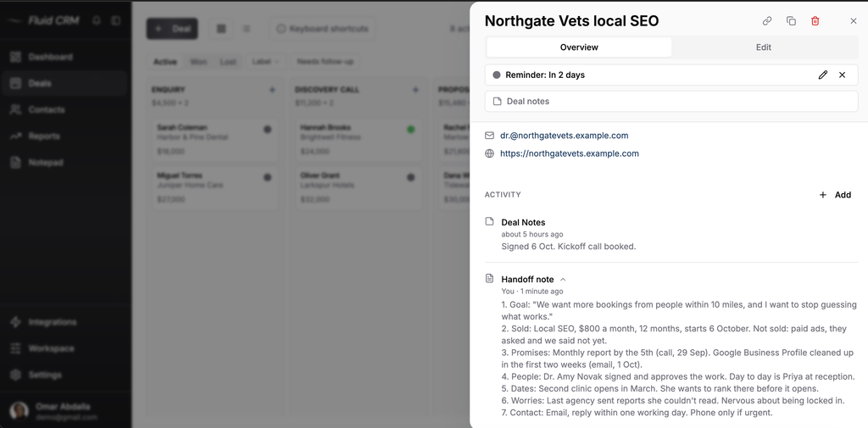The height and width of the screenshot is (428, 868).
Task: Create a new Deal
Action: (x=171, y=29)
